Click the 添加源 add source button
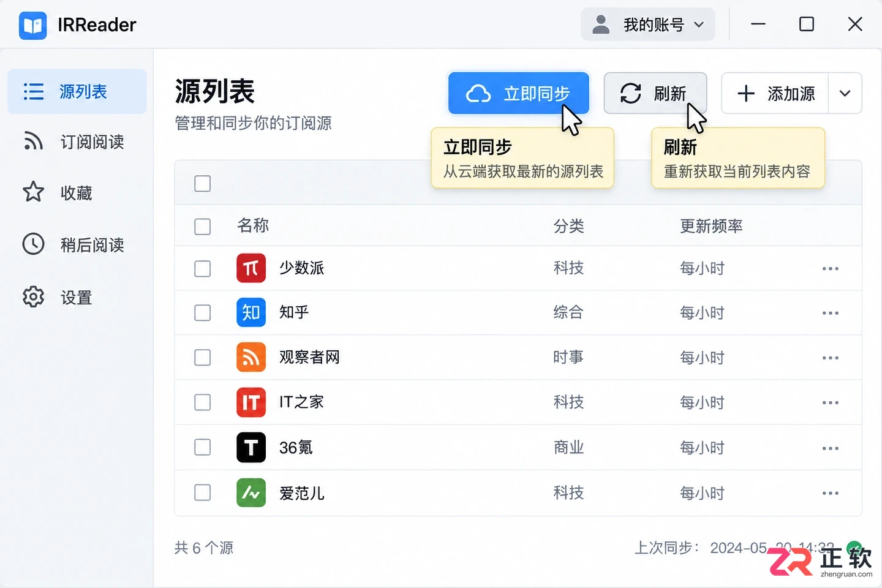882x588 pixels. pyautogui.click(x=775, y=93)
